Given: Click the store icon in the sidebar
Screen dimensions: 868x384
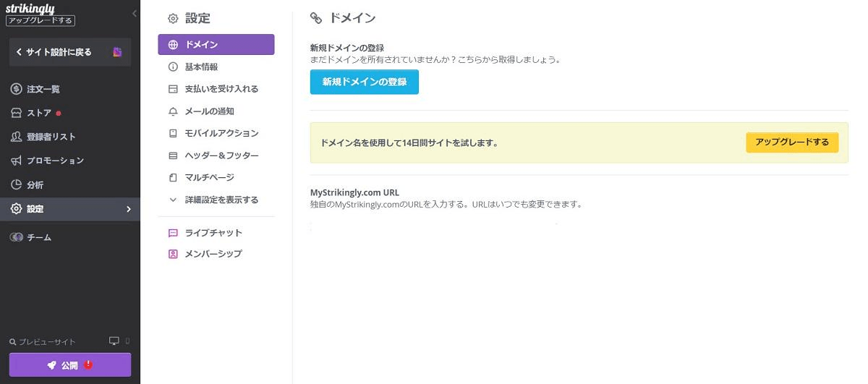Looking at the screenshot, I should [x=16, y=113].
